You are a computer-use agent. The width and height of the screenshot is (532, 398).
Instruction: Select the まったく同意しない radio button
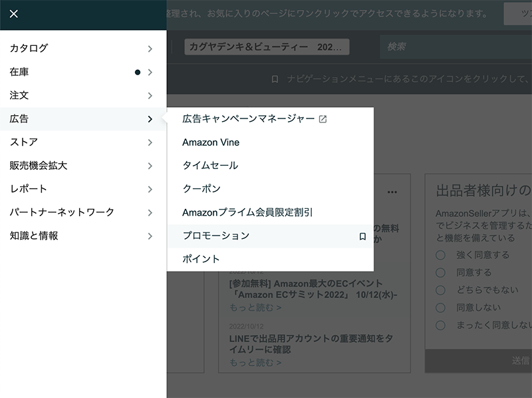click(440, 325)
